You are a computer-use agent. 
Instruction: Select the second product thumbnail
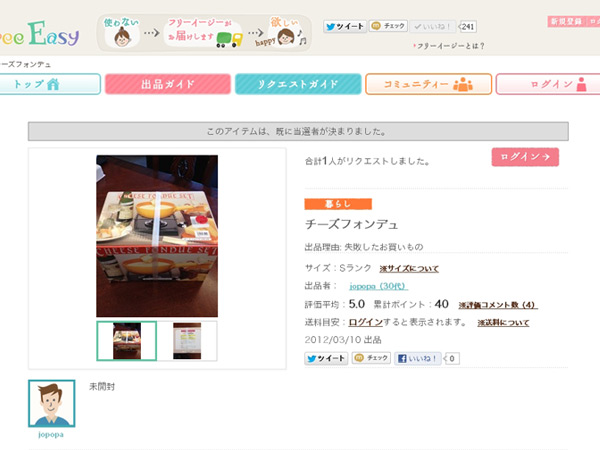point(187,341)
